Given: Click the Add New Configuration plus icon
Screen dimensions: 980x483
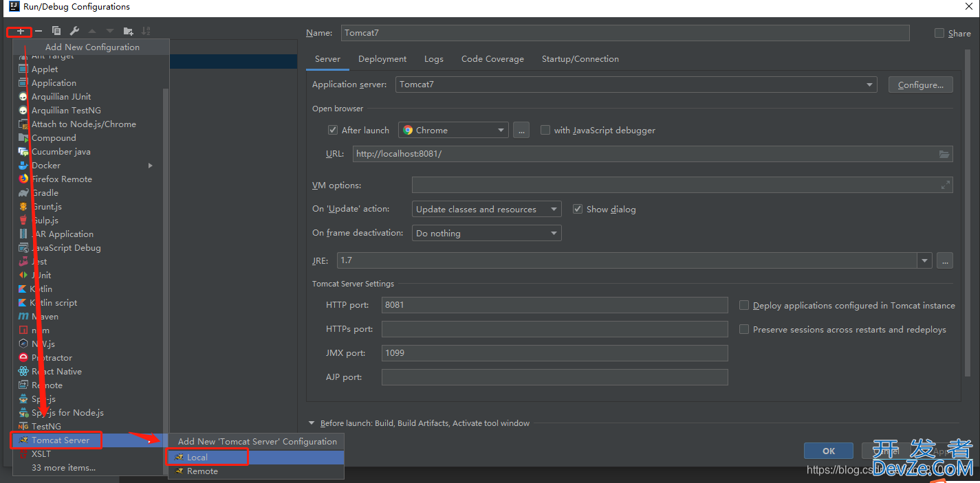Looking at the screenshot, I should (x=21, y=31).
